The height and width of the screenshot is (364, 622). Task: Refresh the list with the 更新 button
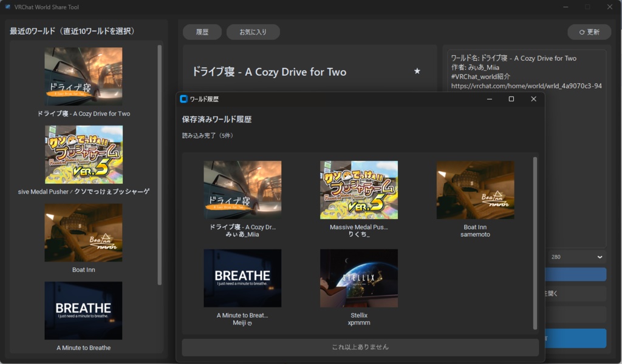(x=589, y=32)
